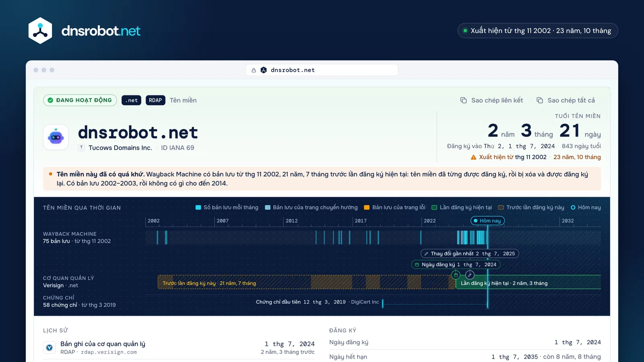This screenshot has width=644, height=362.
Task: Click legend icon 'Lần đăng ký hiện tại'
Action: pos(434,208)
